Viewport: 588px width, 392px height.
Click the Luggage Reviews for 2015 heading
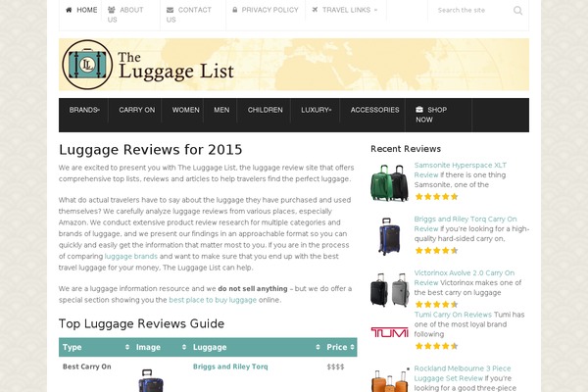[x=150, y=150]
